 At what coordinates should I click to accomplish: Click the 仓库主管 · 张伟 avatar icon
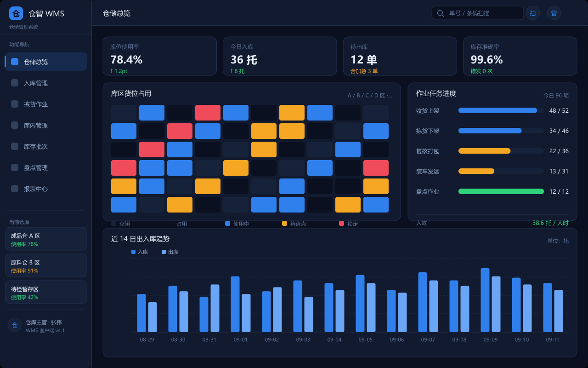click(x=15, y=325)
